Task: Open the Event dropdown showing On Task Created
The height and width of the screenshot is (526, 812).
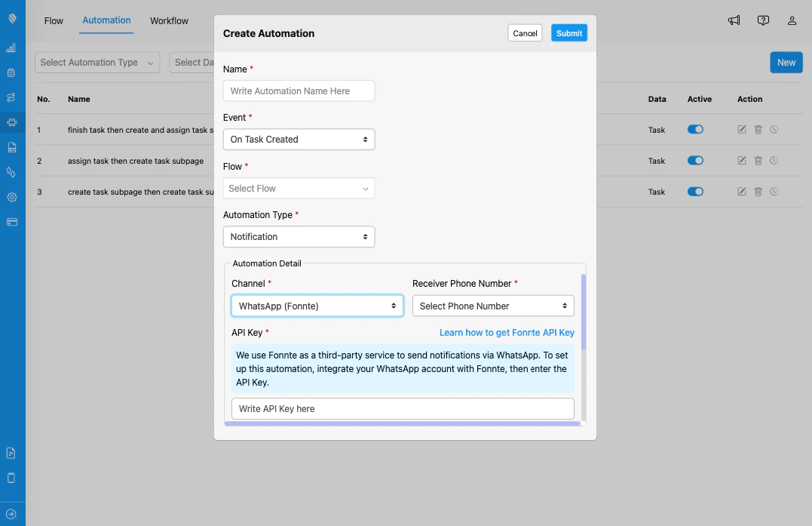Action: point(299,139)
